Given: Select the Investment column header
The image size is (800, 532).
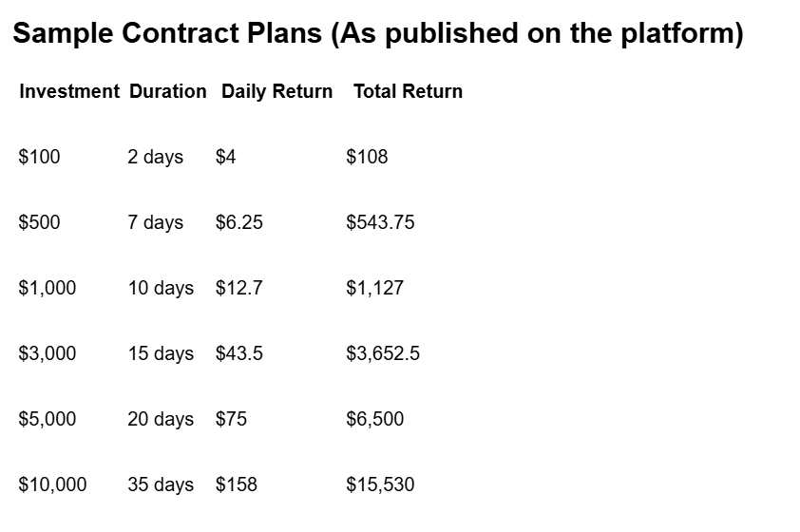Looking at the screenshot, I should [69, 92].
